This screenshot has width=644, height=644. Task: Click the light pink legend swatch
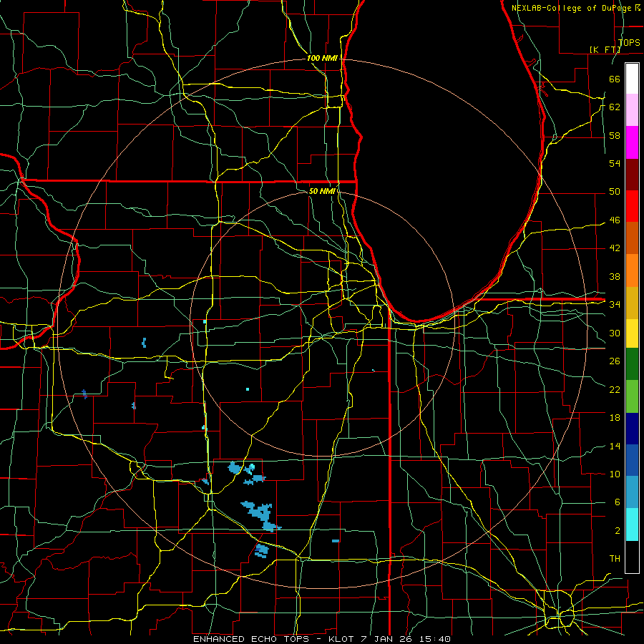(632, 110)
